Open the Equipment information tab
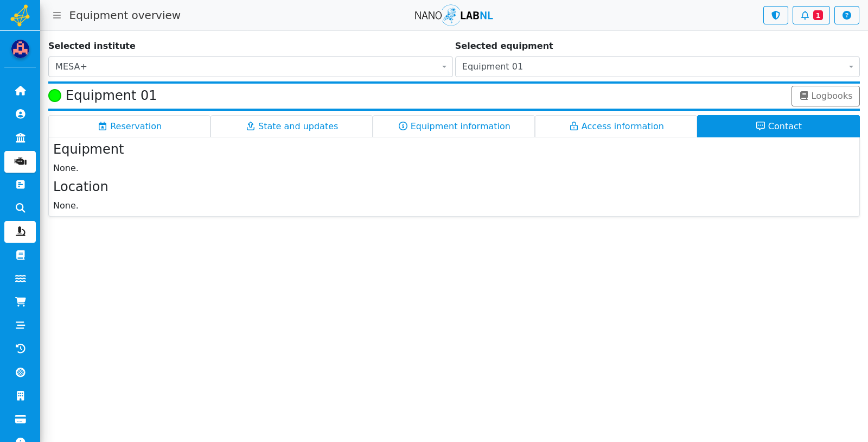The height and width of the screenshot is (442, 868). (x=454, y=126)
